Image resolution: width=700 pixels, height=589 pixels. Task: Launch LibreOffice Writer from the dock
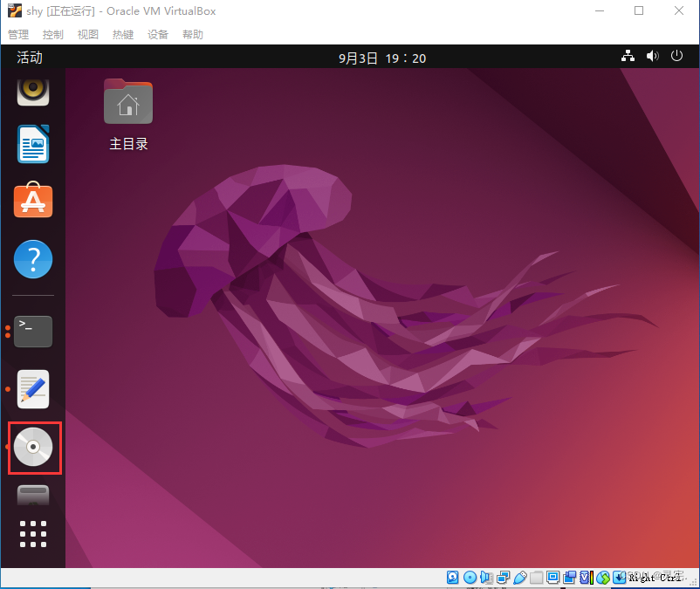[x=33, y=144]
